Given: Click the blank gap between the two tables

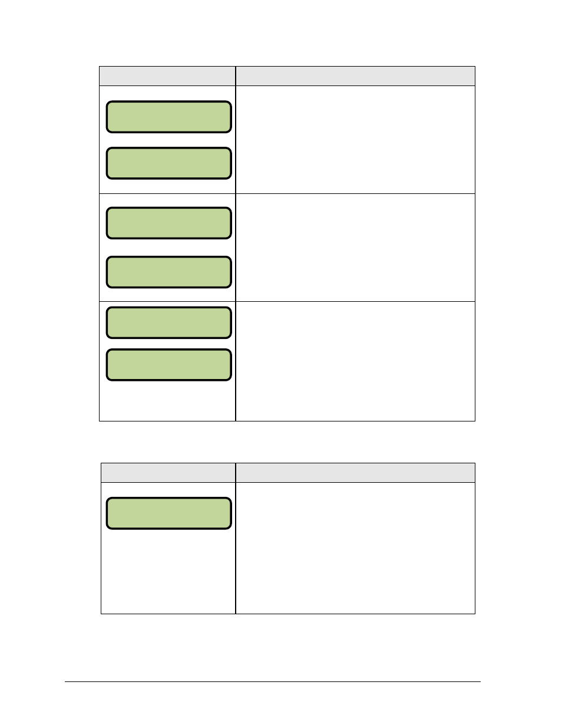Looking at the screenshot, I should point(287,442).
